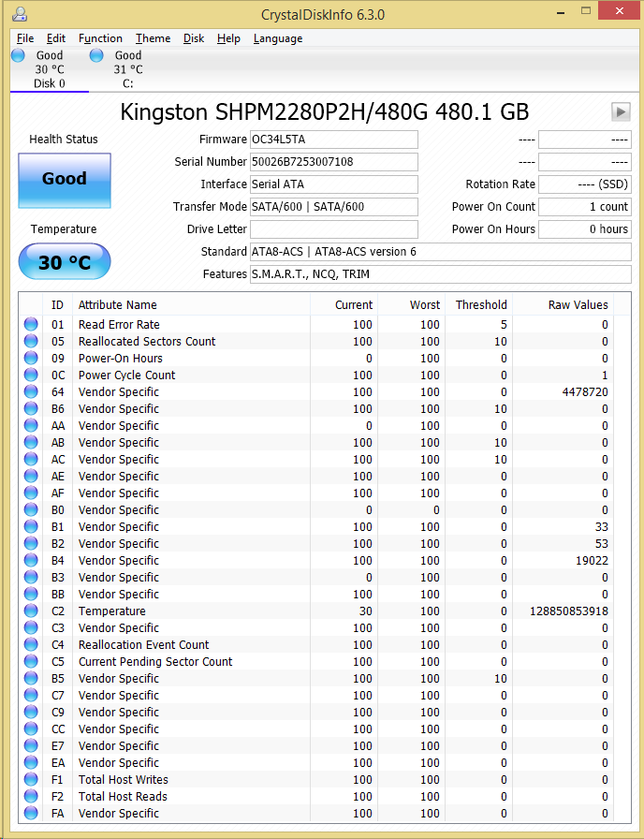The width and height of the screenshot is (644, 839).
Task: Click the status orb for Read Error Rate
Action: [x=32, y=325]
